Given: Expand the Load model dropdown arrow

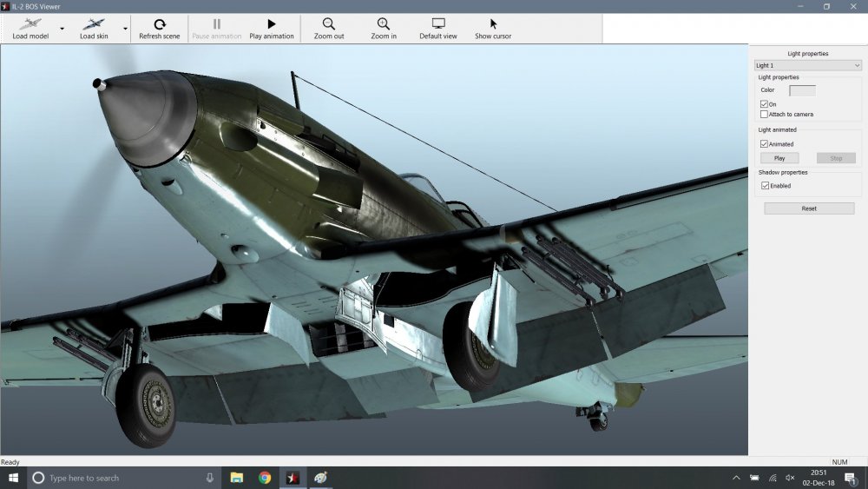Looking at the screenshot, I should 62,29.
